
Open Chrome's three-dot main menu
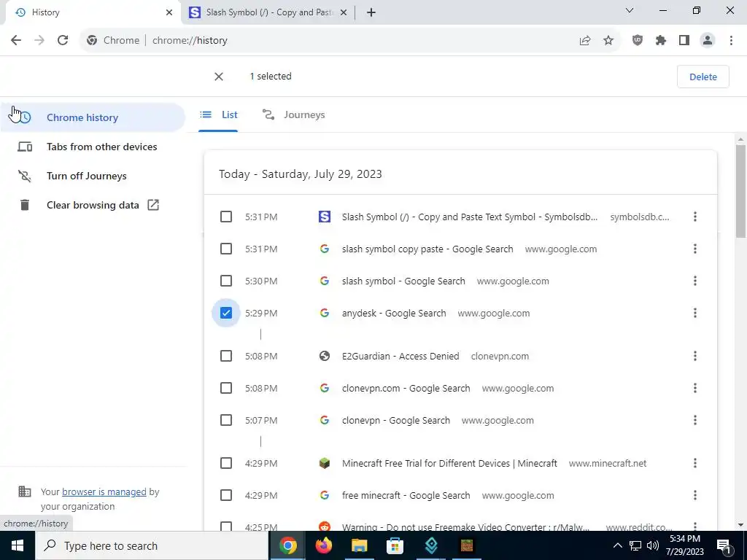click(x=731, y=41)
